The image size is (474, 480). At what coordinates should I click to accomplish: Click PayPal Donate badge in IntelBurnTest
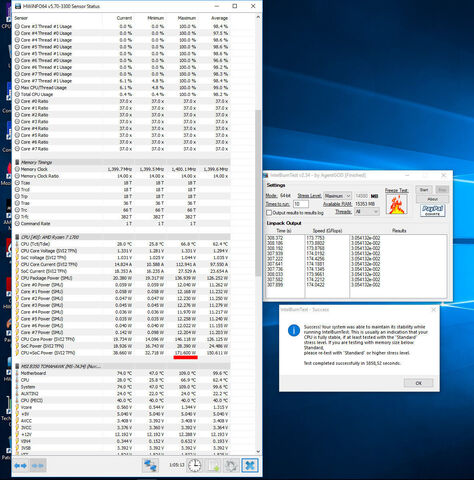pos(433,210)
